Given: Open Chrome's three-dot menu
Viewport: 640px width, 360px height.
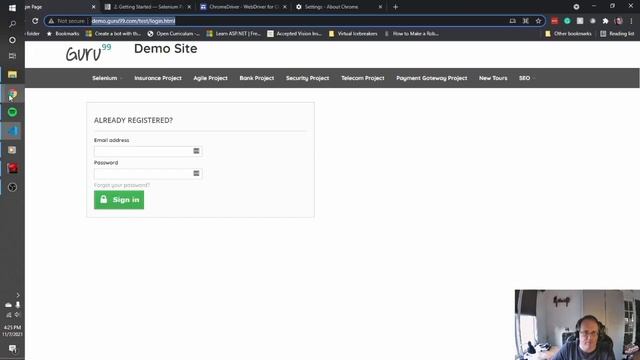Looking at the screenshot, I should point(631,21).
